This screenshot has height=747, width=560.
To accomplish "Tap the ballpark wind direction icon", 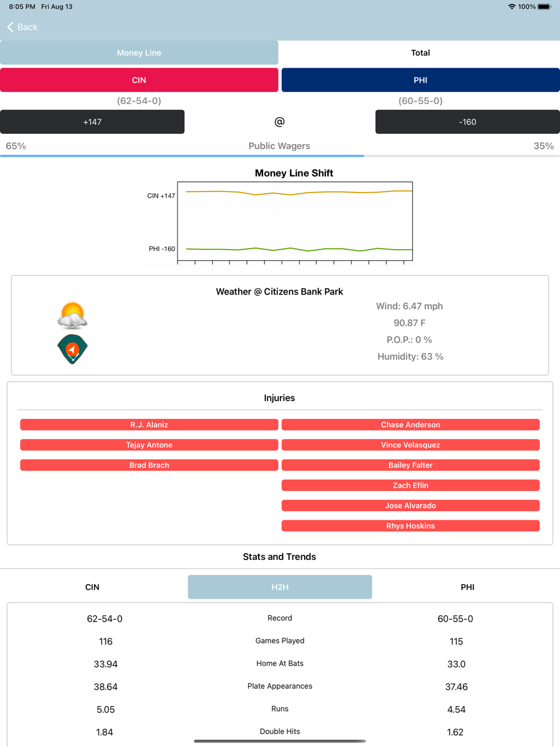I will [x=72, y=349].
